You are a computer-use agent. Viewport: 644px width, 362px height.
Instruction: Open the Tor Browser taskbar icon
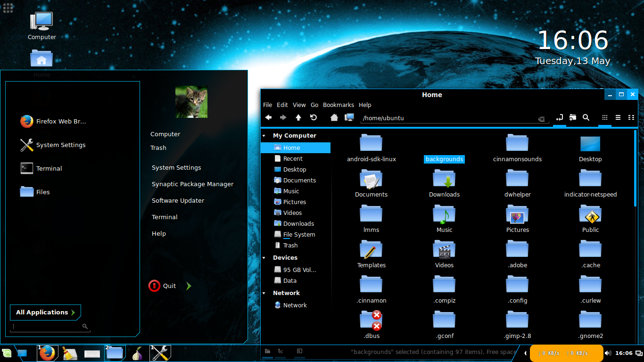(137, 353)
